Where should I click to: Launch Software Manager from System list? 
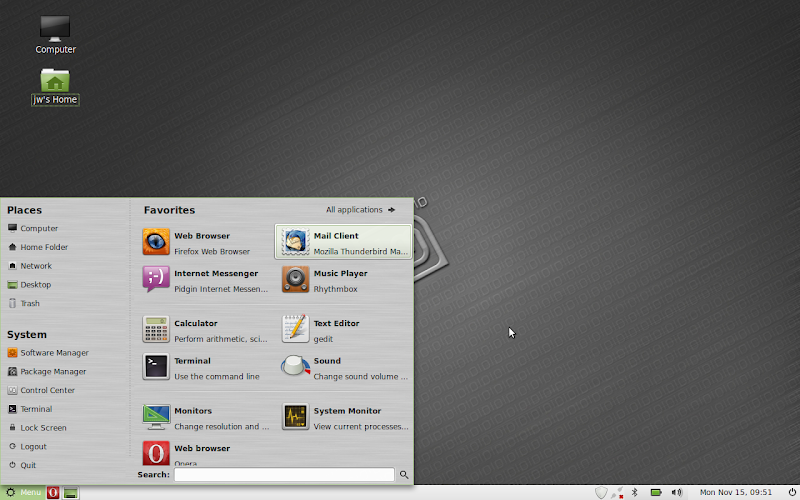click(48, 353)
